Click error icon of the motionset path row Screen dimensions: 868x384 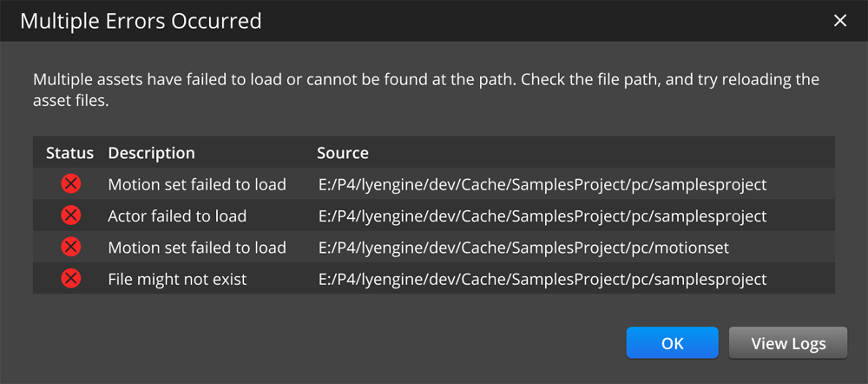[71, 248]
